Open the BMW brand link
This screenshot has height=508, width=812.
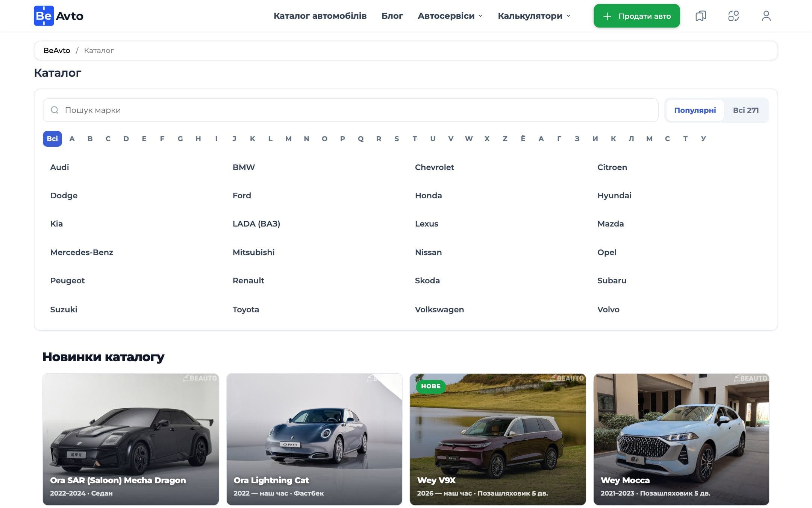tap(244, 167)
